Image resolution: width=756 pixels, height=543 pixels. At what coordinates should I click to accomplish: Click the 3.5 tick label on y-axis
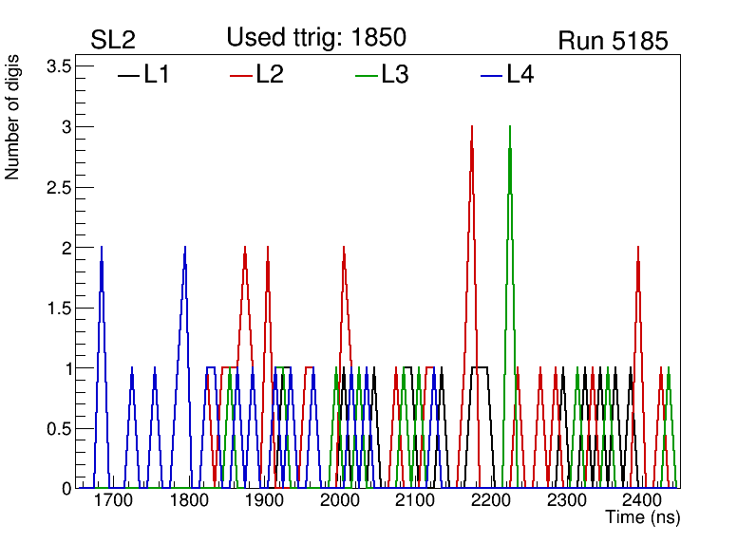(x=58, y=66)
